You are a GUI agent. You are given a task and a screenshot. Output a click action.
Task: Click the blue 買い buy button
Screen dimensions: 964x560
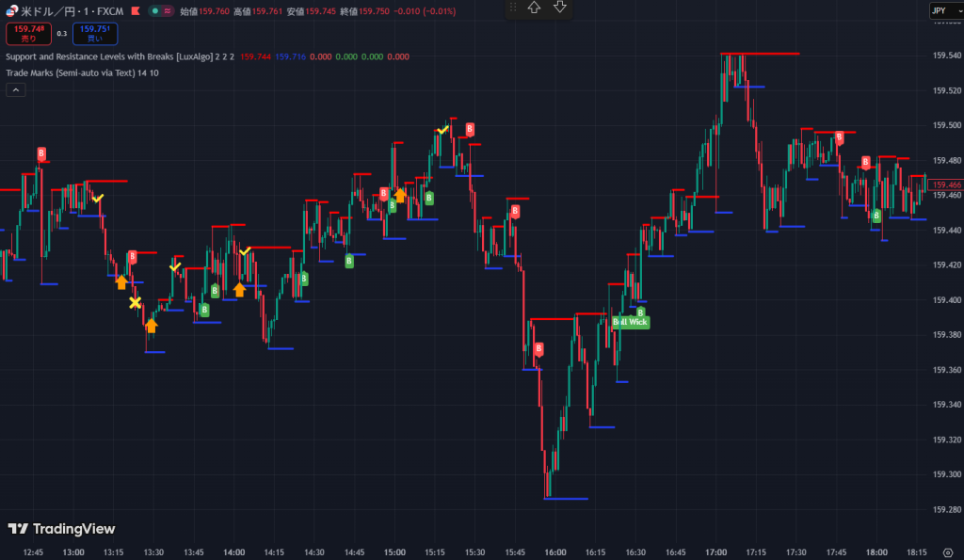[x=94, y=34]
